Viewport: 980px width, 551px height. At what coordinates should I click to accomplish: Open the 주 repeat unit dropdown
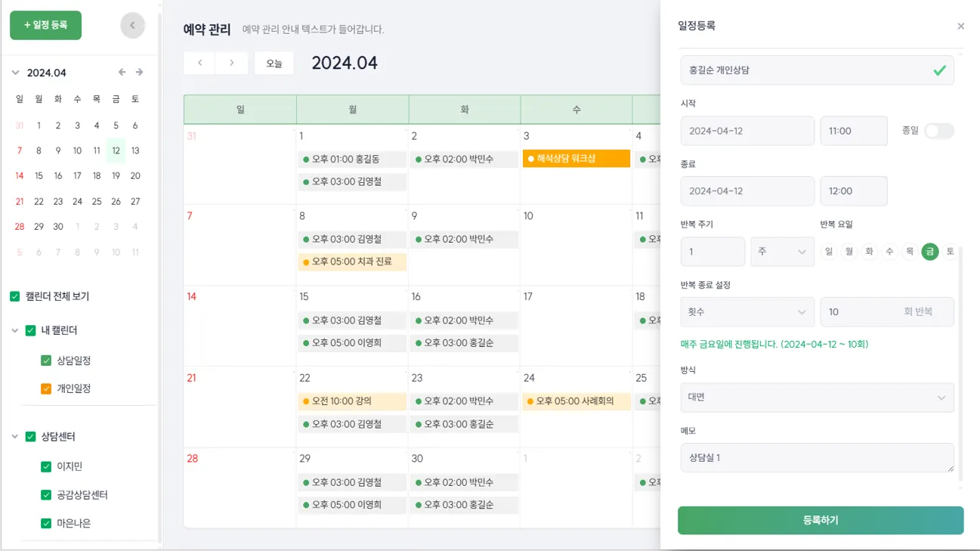tap(782, 252)
